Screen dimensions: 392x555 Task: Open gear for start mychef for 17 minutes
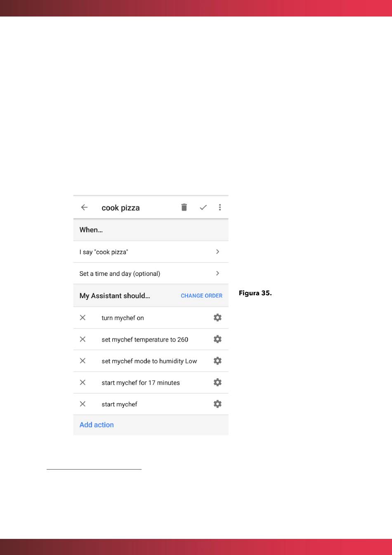point(217,382)
